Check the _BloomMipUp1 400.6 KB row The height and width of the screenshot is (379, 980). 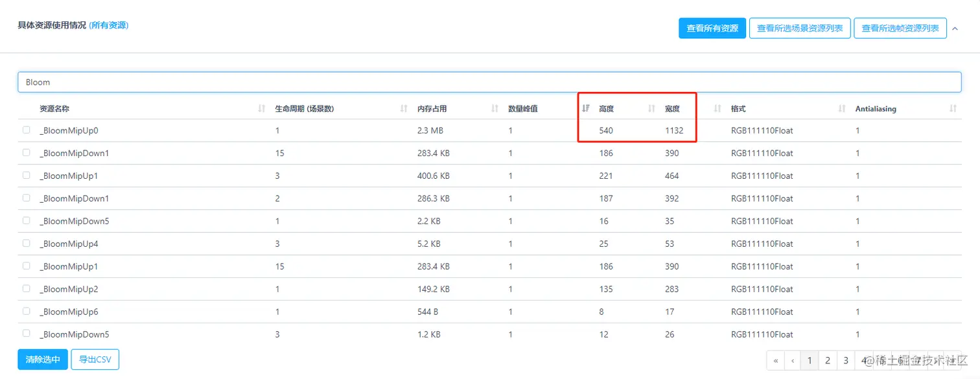pyautogui.click(x=26, y=176)
